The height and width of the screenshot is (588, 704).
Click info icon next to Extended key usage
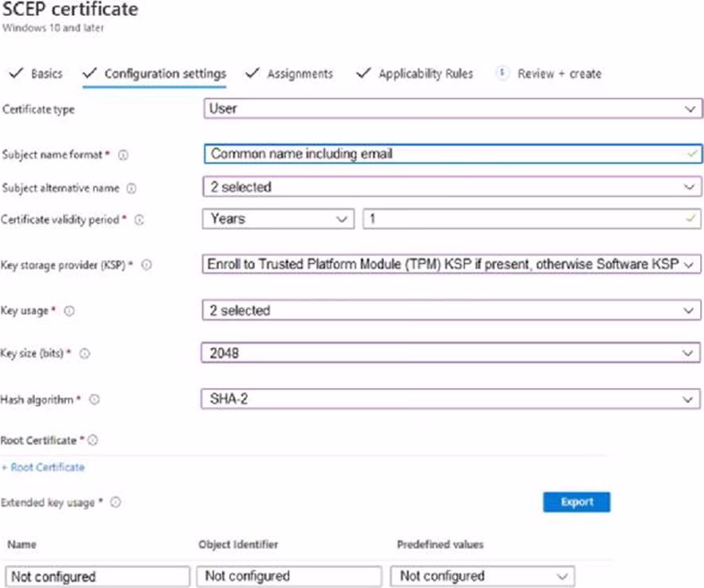(x=115, y=503)
